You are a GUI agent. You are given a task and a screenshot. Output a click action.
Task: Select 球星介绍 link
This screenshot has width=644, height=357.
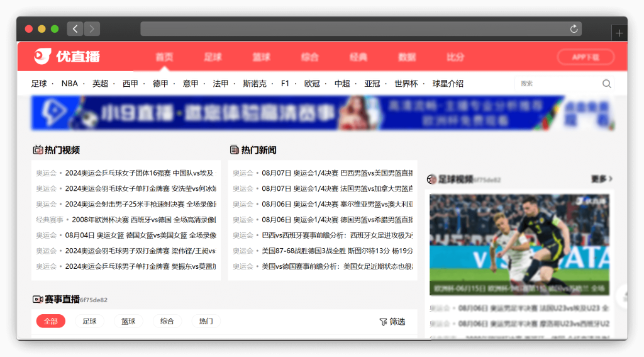(x=448, y=84)
